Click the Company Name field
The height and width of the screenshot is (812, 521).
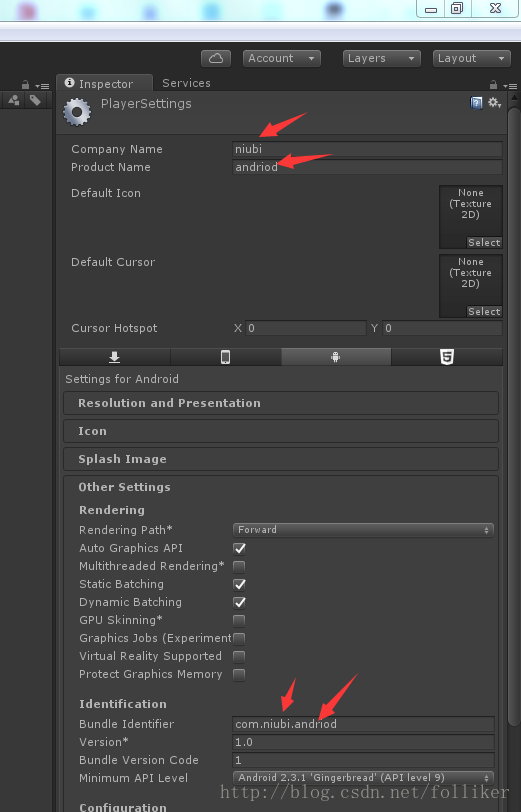[367, 149]
